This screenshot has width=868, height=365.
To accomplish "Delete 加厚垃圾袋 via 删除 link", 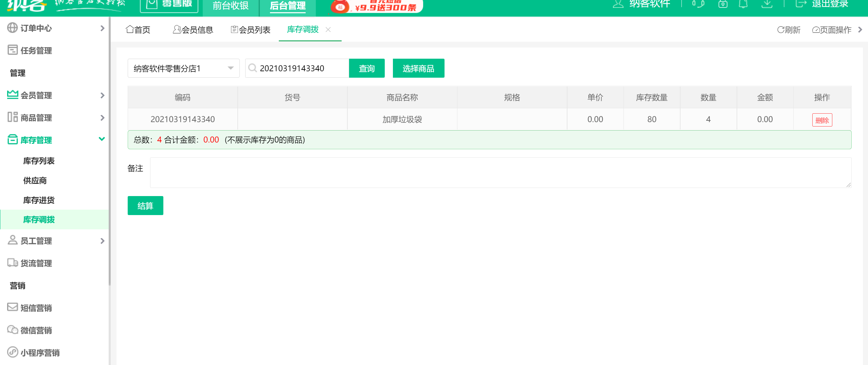I will (x=822, y=120).
